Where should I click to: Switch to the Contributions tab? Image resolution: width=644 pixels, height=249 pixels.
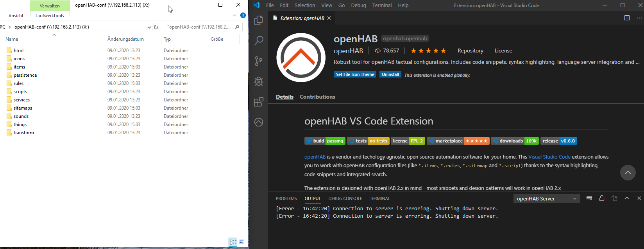(317, 97)
